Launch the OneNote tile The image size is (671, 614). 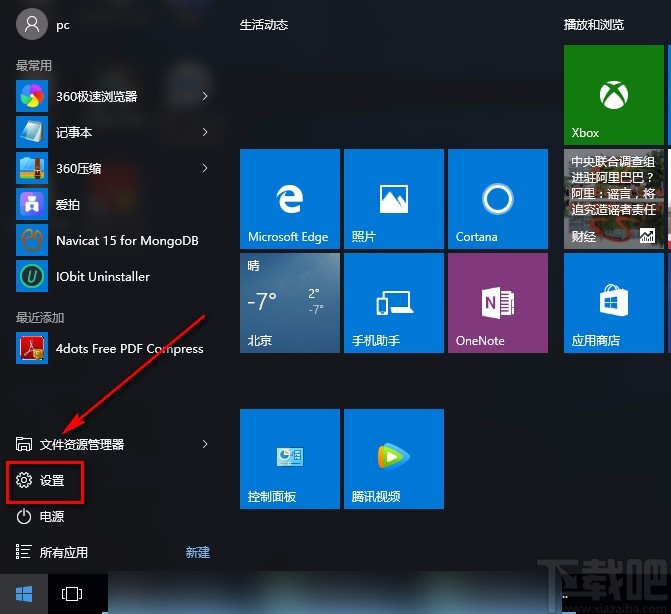click(x=498, y=303)
